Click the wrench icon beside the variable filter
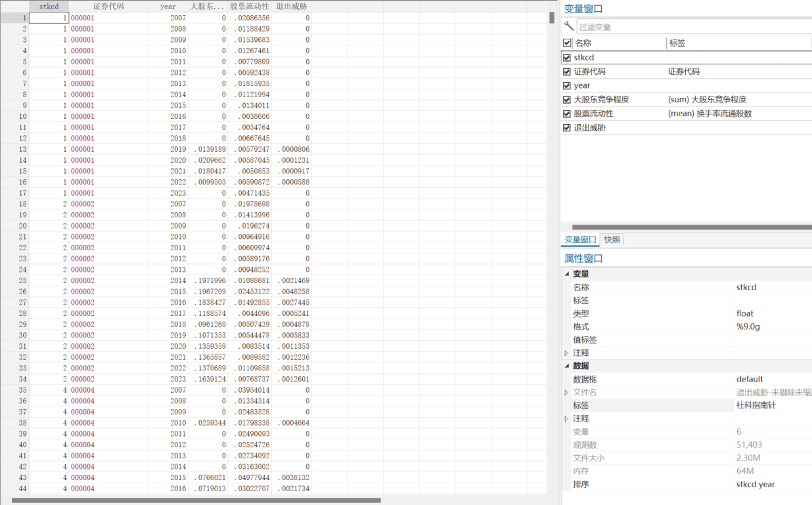Screen dimensions: 812x505 coord(569,26)
